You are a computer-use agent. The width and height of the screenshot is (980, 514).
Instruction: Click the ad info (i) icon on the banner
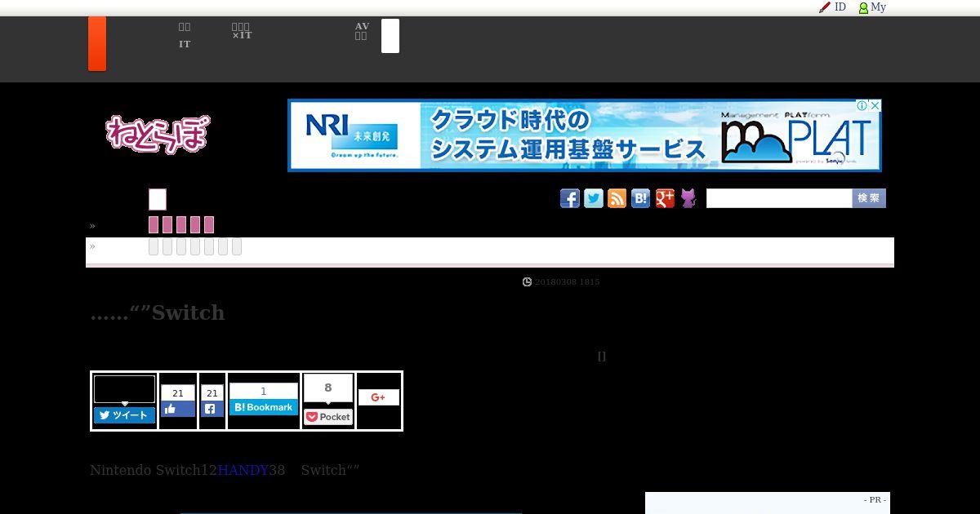pos(862,106)
